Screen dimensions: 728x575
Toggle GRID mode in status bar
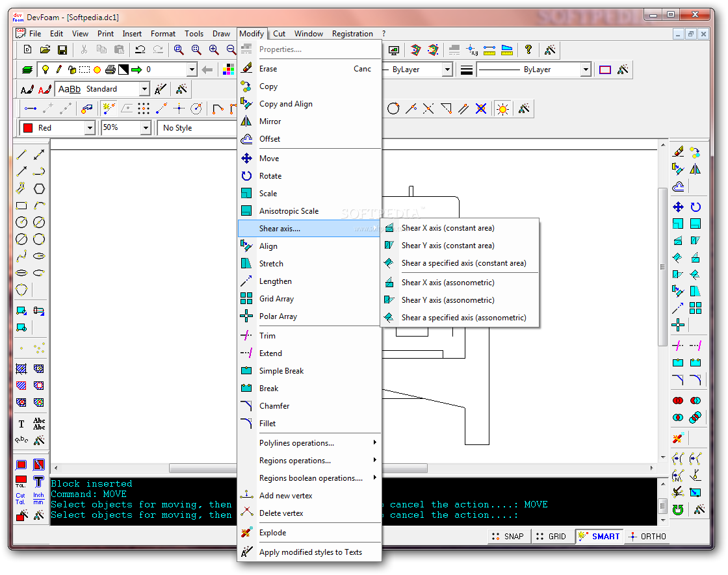coord(552,537)
